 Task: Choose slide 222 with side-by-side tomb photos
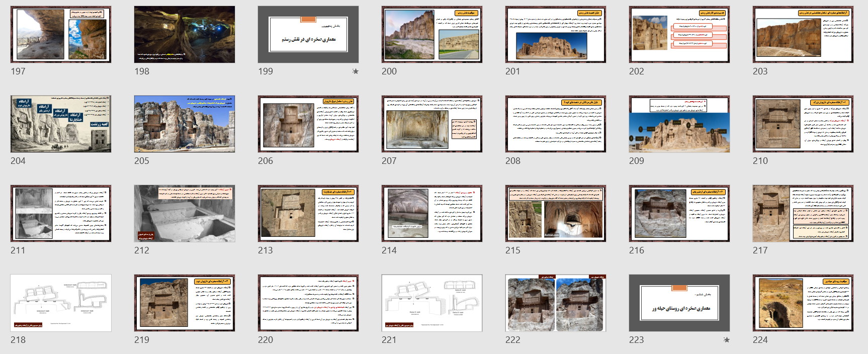[556, 303]
